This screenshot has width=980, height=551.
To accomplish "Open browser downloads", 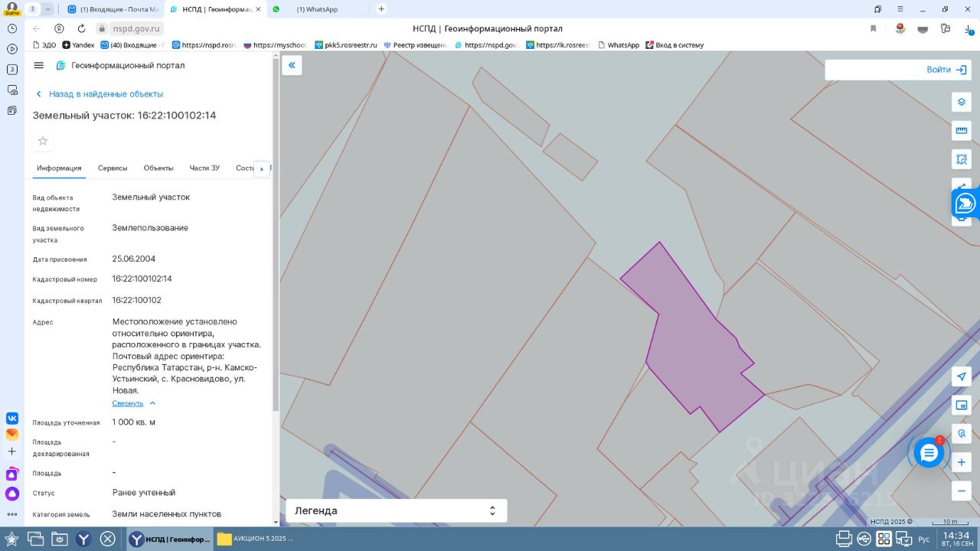I will (967, 28).
